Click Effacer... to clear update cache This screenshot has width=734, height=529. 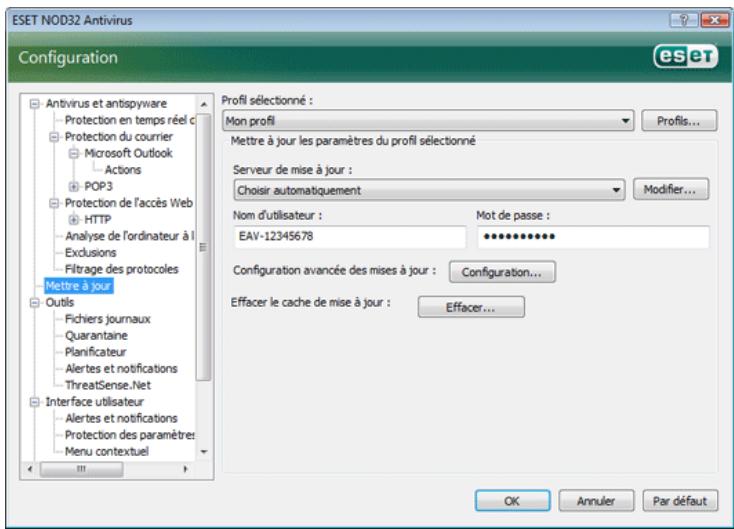click(x=471, y=307)
